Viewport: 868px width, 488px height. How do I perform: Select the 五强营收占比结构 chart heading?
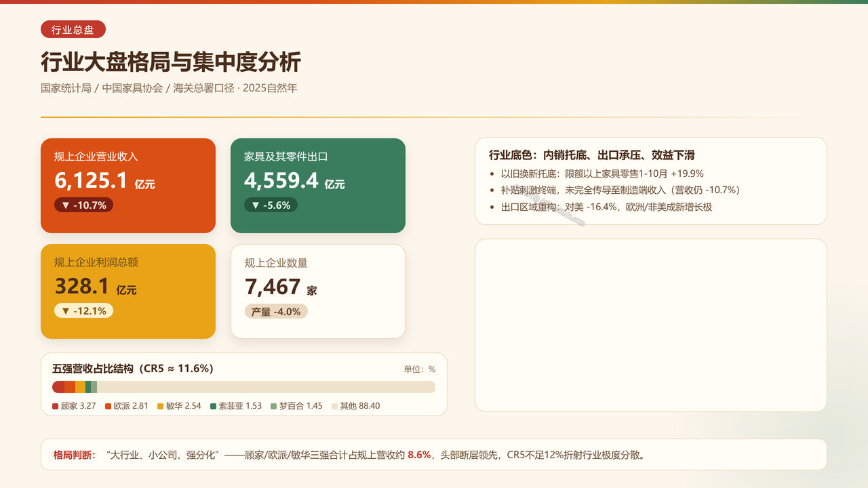click(133, 369)
